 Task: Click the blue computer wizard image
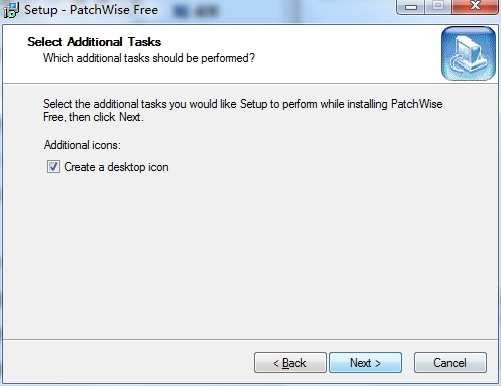pyautogui.click(x=468, y=53)
